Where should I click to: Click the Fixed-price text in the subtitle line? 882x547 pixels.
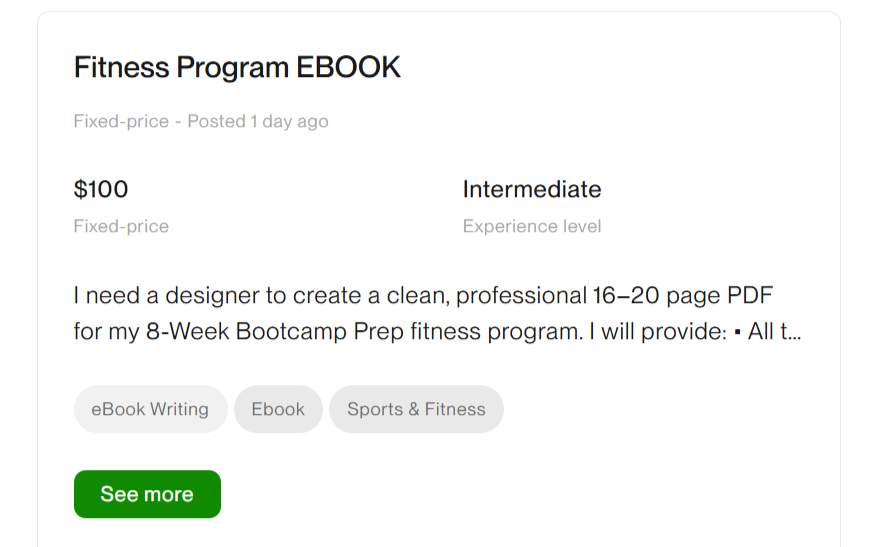(x=121, y=122)
